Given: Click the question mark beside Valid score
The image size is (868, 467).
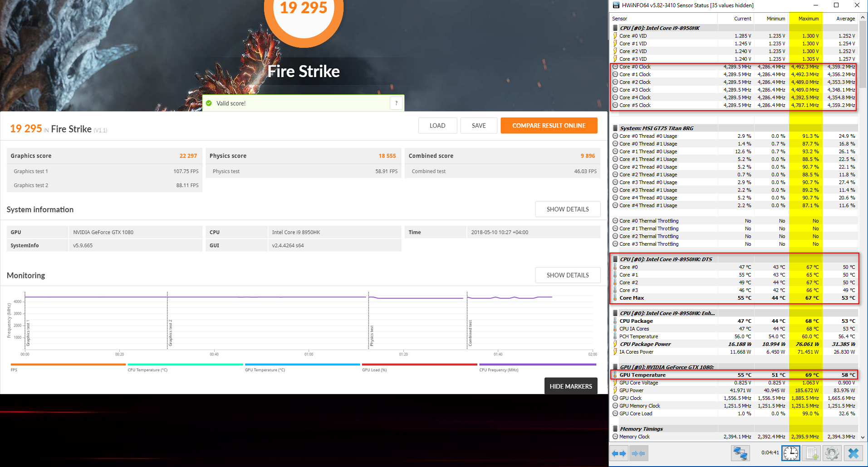Looking at the screenshot, I should click(x=396, y=103).
